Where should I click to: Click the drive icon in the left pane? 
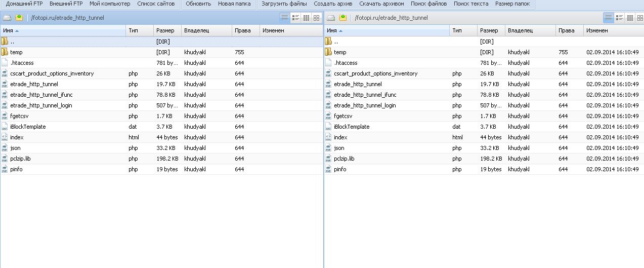7,18
